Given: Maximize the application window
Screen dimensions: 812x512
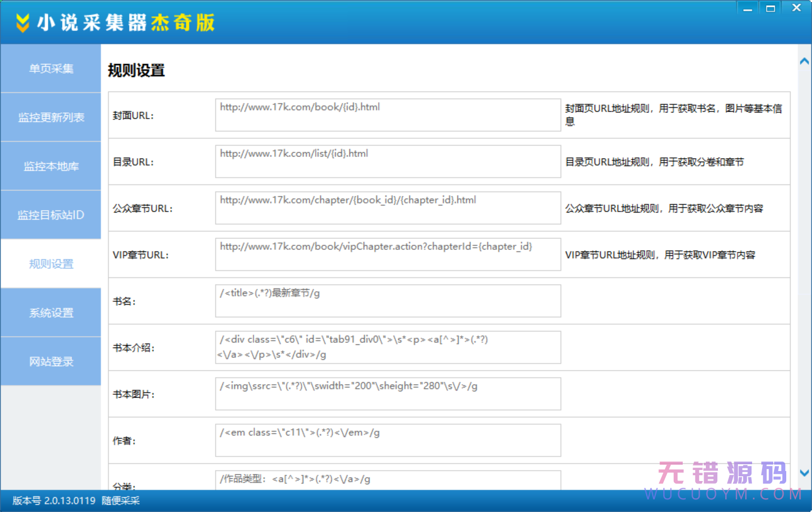Looking at the screenshot, I should [770, 8].
